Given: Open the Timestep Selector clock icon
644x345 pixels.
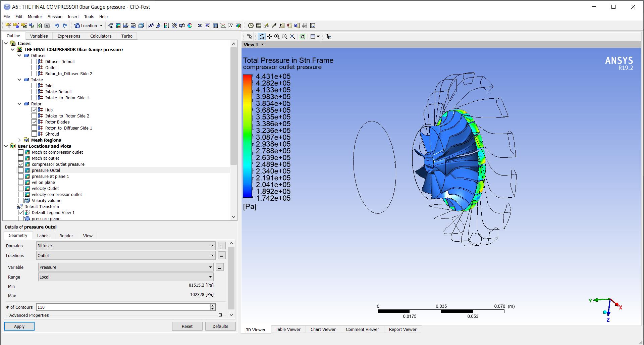Looking at the screenshot, I should tap(251, 26).
